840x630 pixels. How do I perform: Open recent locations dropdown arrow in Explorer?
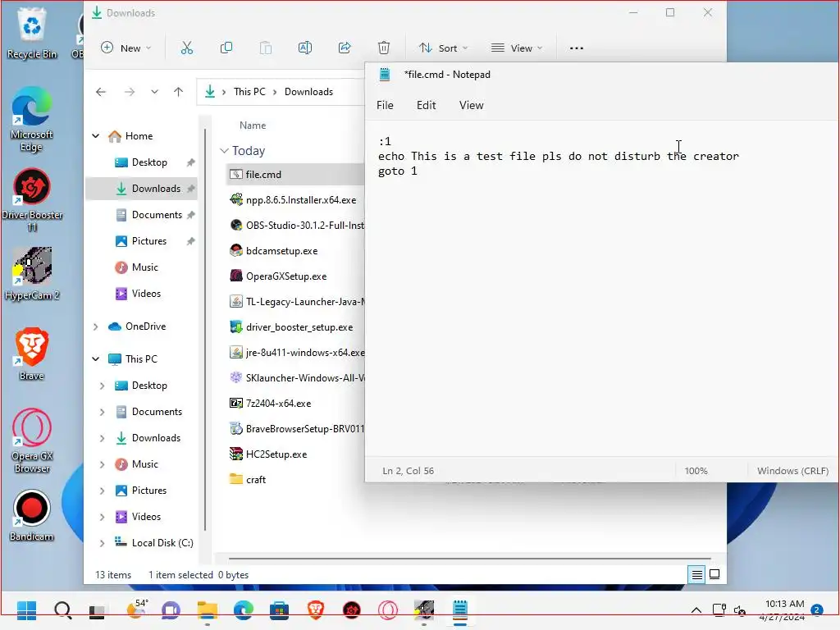tap(154, 92)
